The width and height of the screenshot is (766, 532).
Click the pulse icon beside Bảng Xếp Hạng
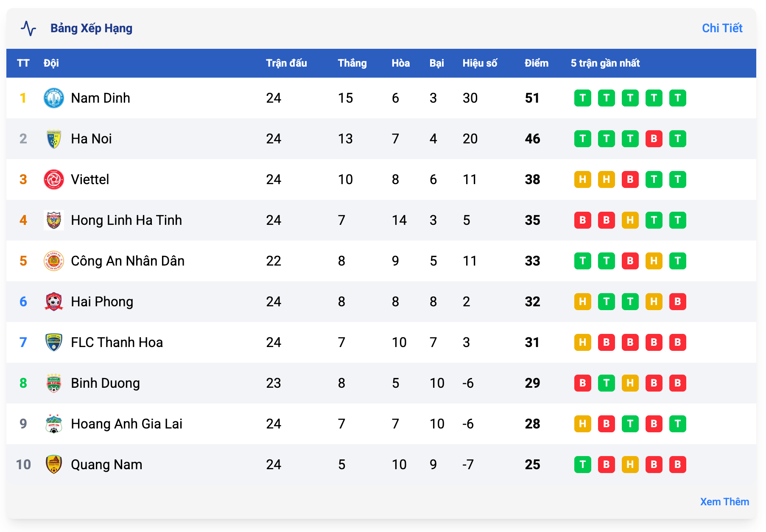[28, 28]
